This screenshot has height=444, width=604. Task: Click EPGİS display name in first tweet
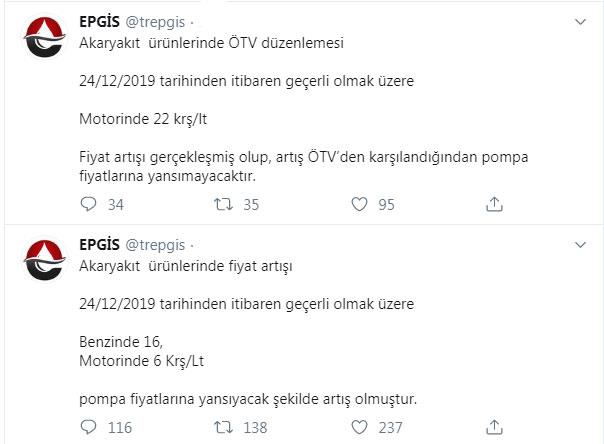click(x=99, y=23)
